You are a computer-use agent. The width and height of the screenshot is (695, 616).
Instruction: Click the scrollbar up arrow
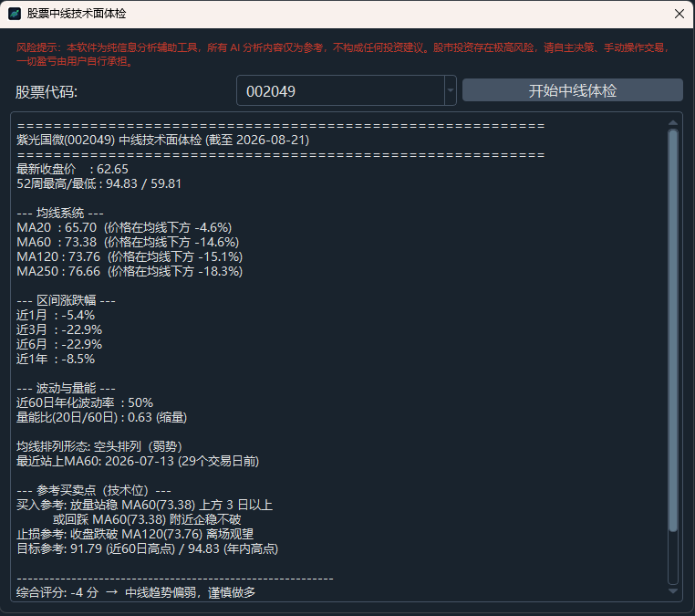click(x=673, y=123)
